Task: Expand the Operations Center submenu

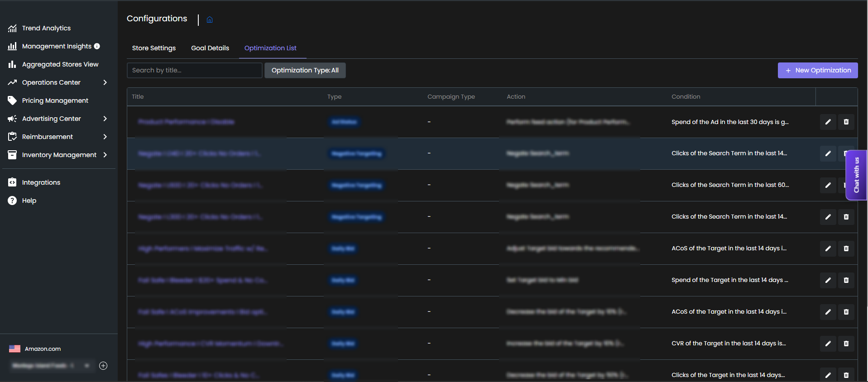Action: (105, 82)
